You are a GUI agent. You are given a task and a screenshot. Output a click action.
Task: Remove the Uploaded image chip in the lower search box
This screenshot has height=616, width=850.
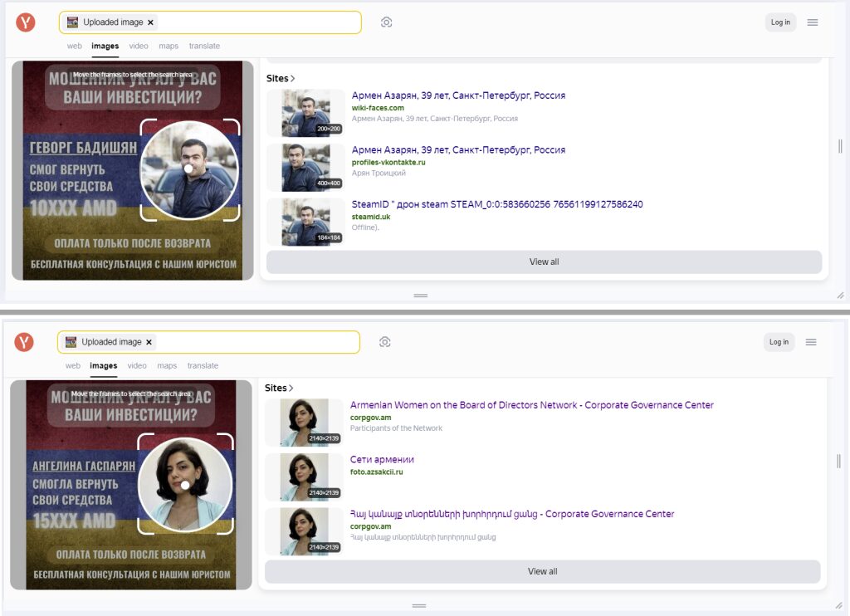[x=149, y=342]
